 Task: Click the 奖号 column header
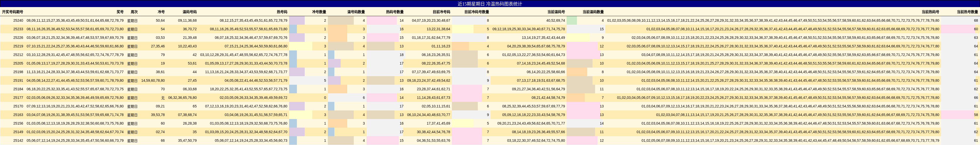(x=120, y=12)
